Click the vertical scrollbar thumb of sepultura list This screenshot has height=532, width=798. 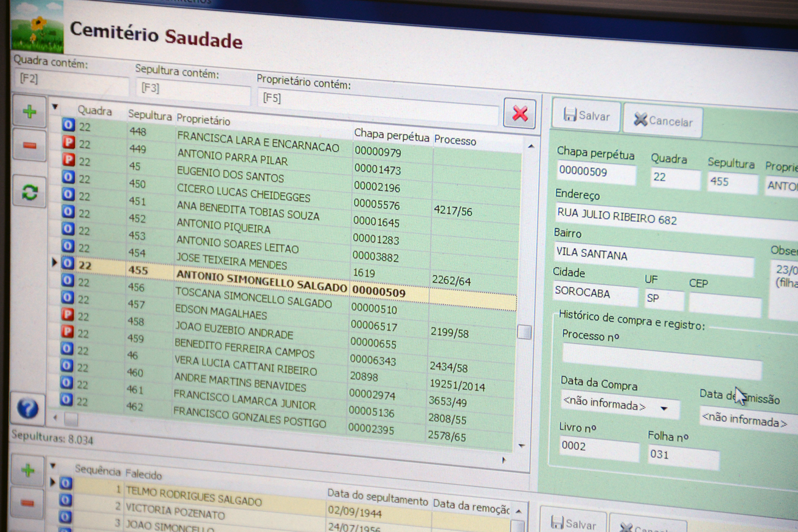click(524, 332)
